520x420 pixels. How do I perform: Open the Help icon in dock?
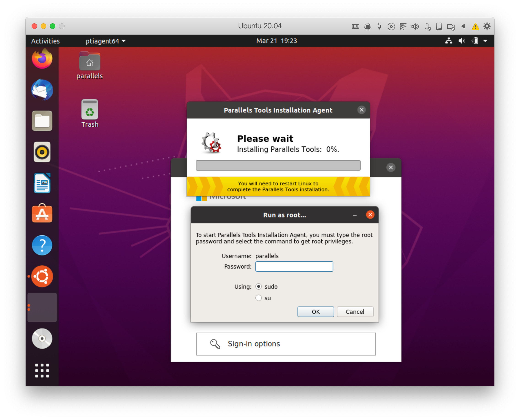42,245
